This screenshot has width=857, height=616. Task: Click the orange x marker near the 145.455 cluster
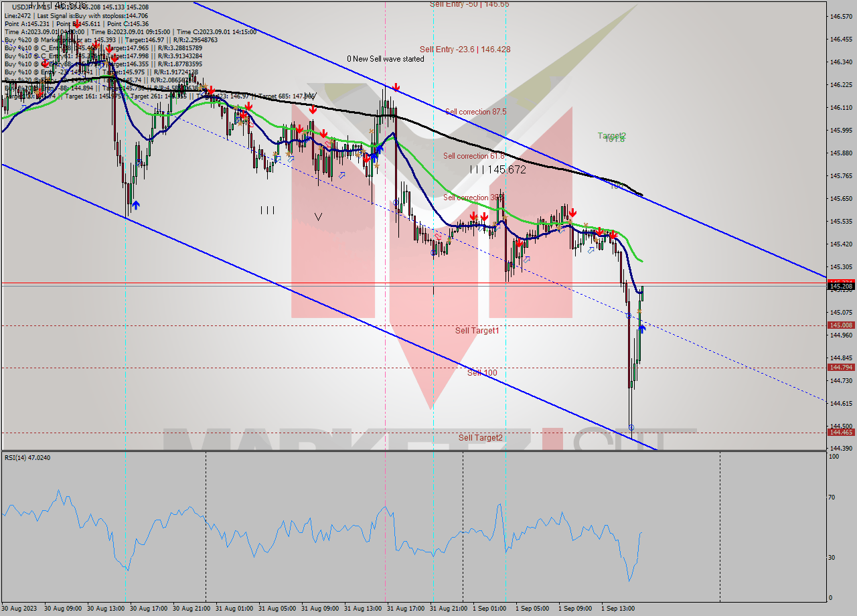point(586,226)
